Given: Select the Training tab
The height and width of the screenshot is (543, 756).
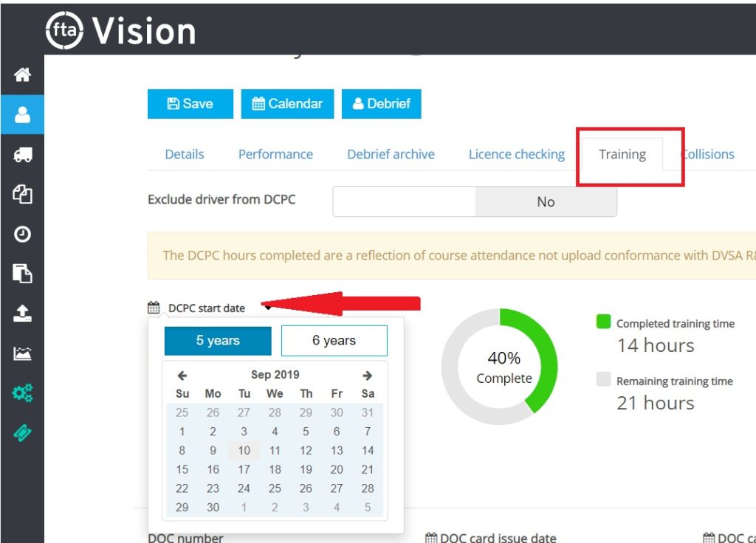Looking at the screenshot, I should (622, 154).
